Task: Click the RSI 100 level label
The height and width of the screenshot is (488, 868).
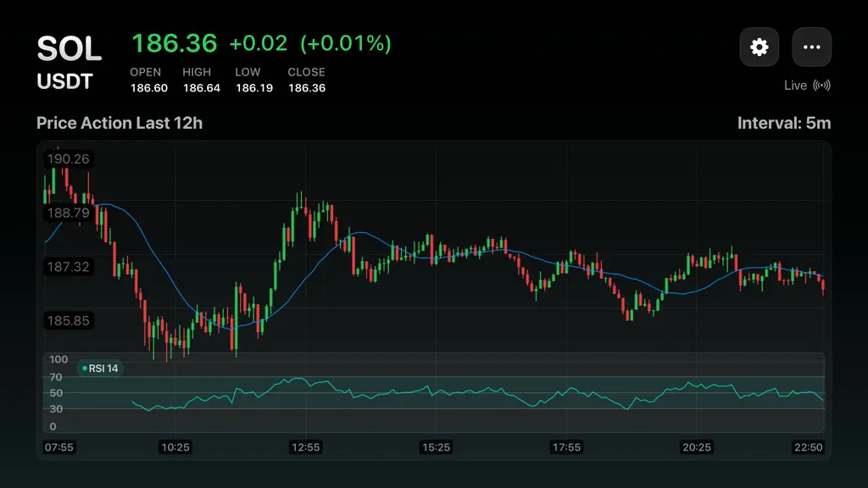Action: click(x=58, y=359)
